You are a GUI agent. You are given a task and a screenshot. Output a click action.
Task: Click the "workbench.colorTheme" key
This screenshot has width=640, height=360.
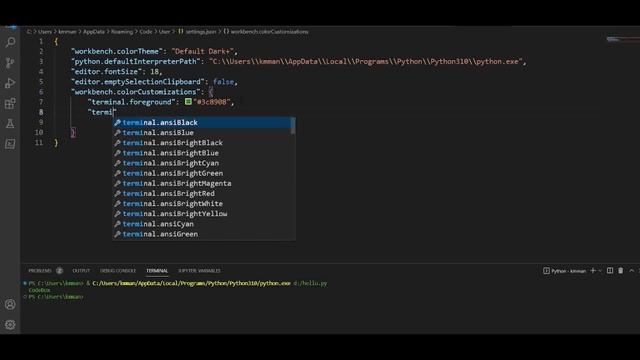tap(117, 51)
